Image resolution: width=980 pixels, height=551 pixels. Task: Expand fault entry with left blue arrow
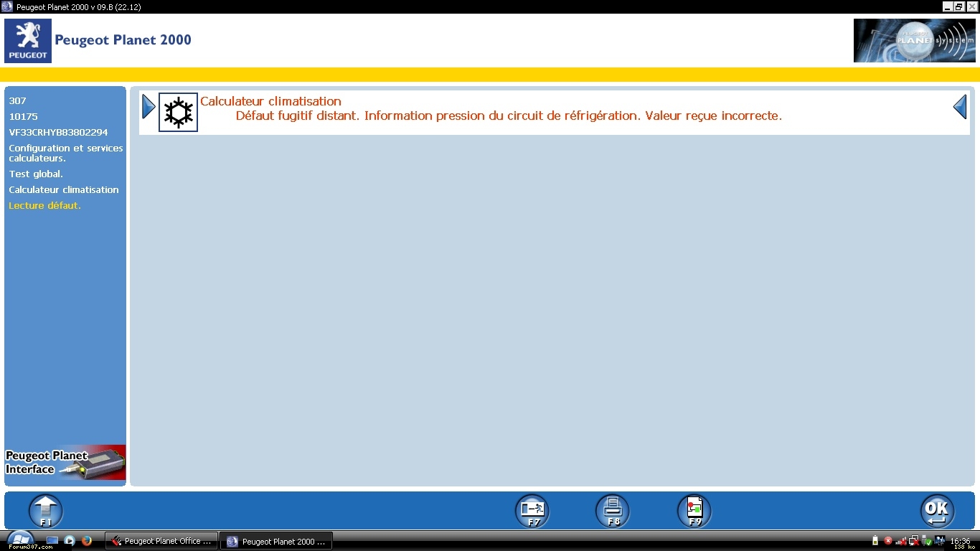149,107
